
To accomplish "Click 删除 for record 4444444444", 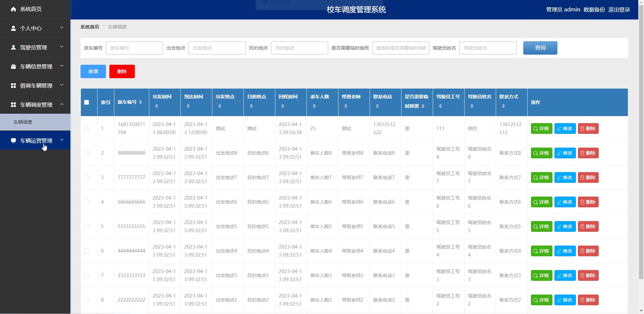I will click(x=588, y=251).
